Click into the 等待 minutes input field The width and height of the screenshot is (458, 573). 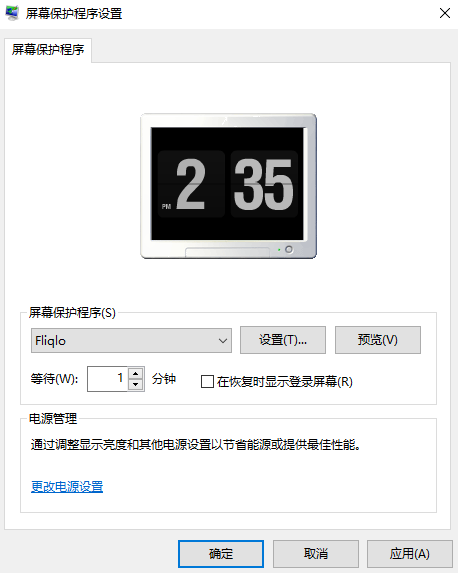click(x=107, y=379)
